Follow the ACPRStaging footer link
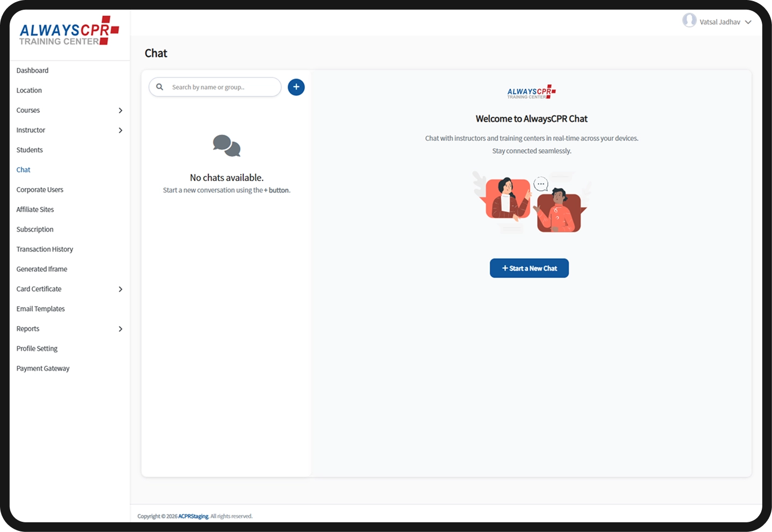772x532 pixels. coord(194,516)
